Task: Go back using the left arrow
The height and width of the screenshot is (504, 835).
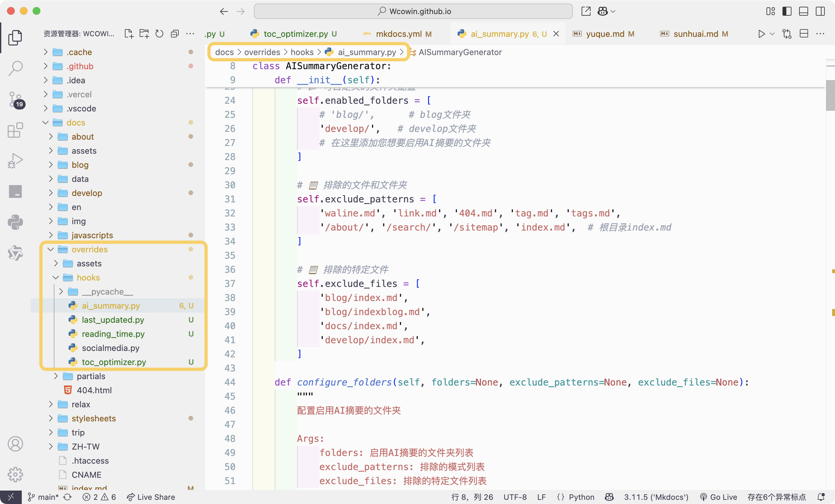Action: [224, 11]
